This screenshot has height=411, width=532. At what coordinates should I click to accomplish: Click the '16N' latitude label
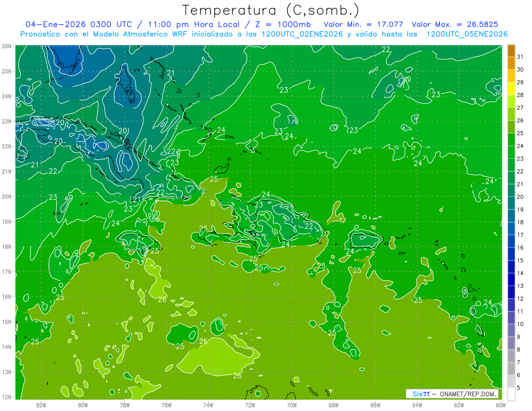(x=7, y=297)
